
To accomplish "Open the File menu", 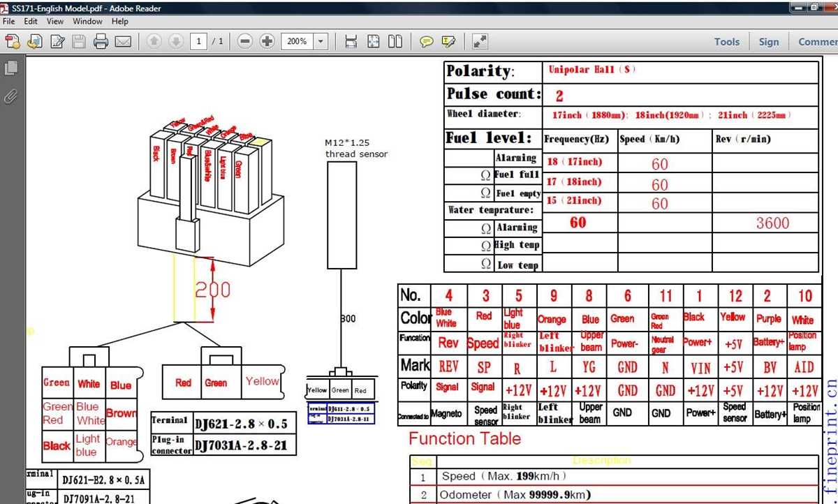I will click(8, 22).
